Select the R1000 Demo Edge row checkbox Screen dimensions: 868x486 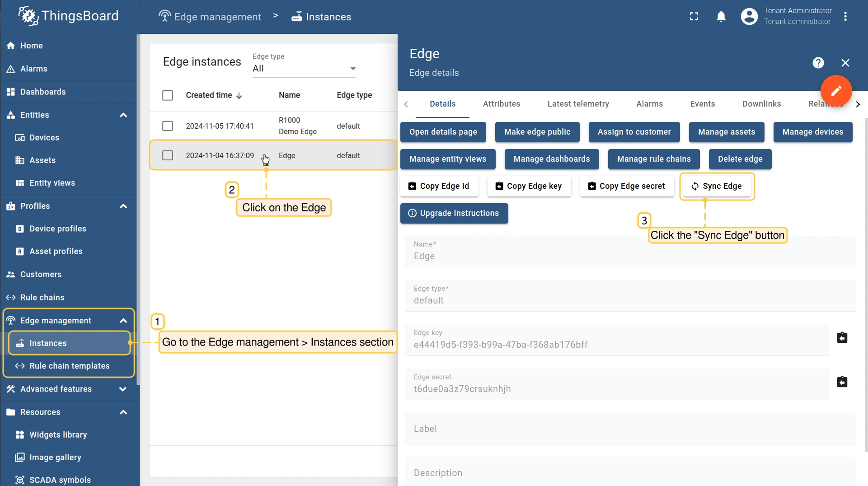(x=168, y=126)
